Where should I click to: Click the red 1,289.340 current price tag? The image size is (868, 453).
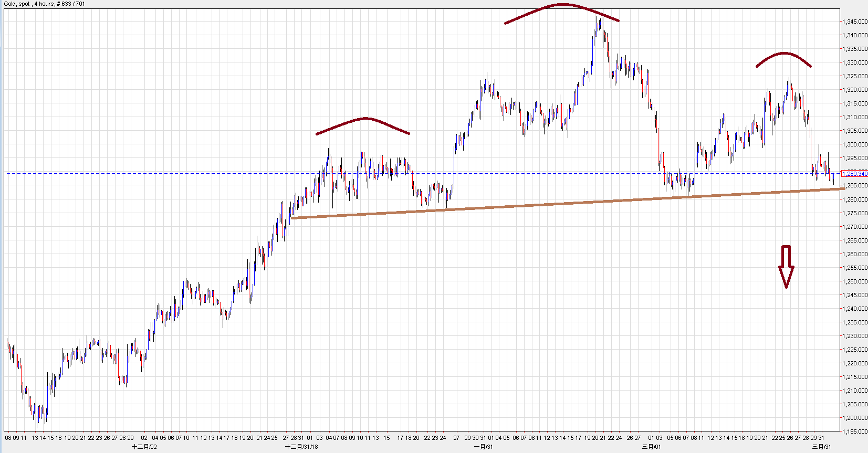854,174
